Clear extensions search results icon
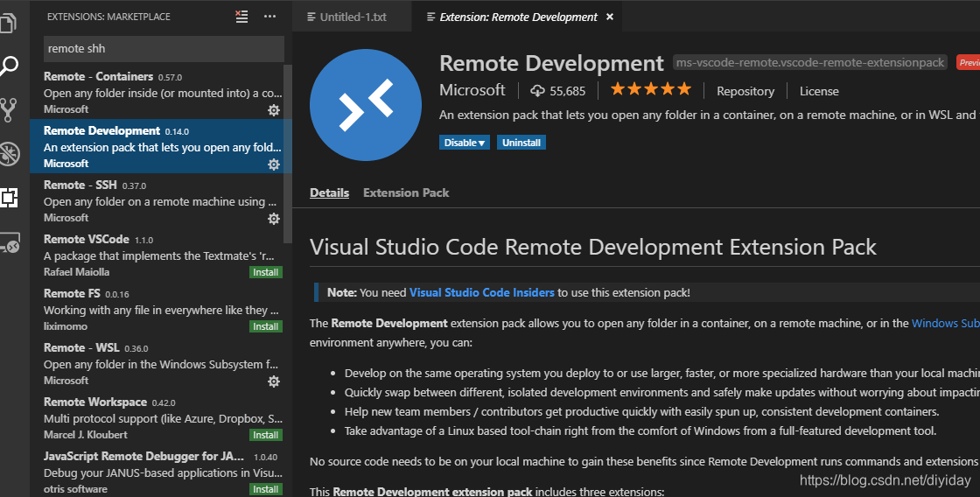Image resolution: width=980 pixels, height=497 pixels. tap(241, 17)
